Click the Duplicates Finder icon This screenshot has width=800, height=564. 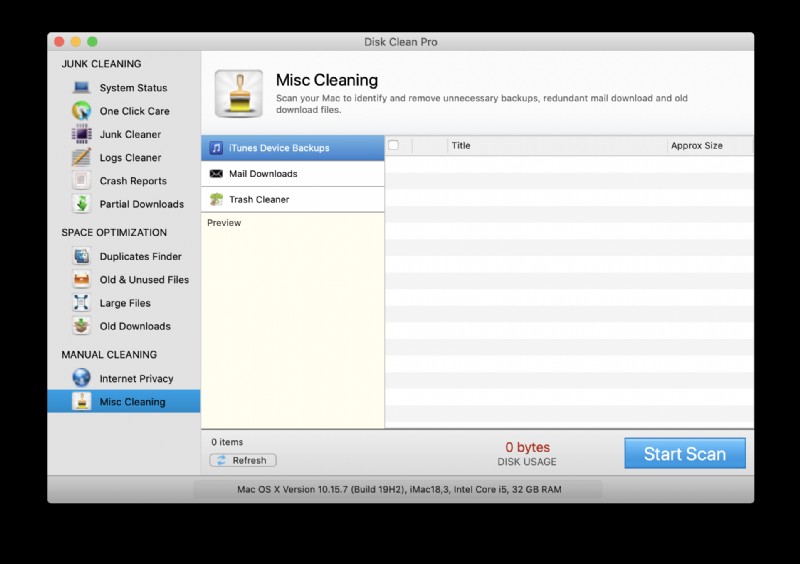click(x=82, y=256)
